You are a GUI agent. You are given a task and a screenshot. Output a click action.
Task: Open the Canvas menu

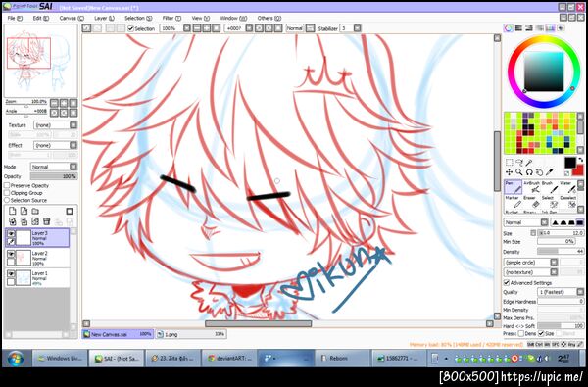coord(72,18)
